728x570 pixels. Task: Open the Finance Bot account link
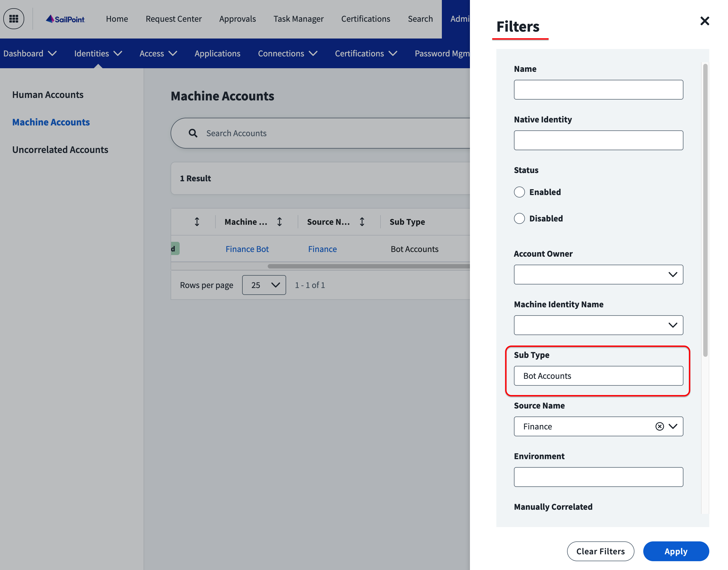pos(247,249)
